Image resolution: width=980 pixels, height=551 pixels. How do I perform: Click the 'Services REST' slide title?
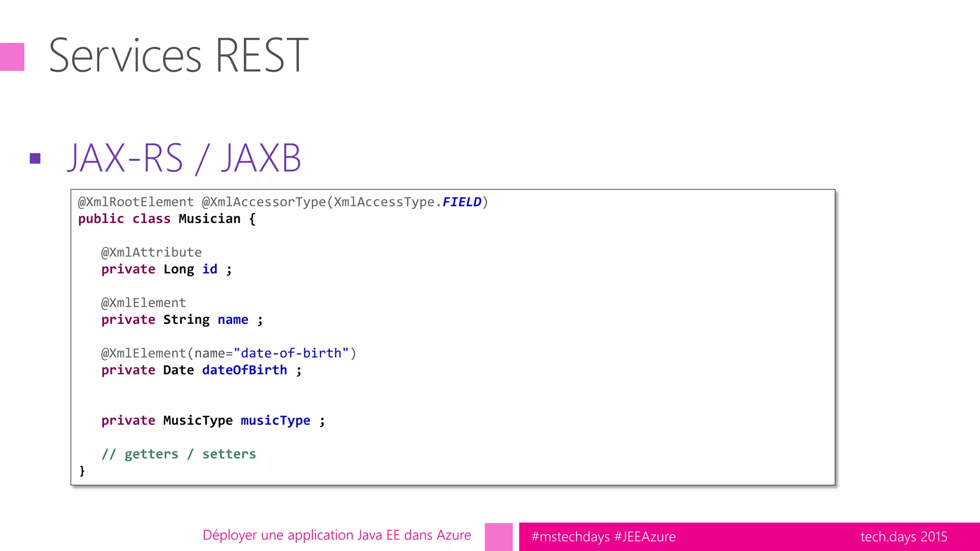(x=178, y=55)
